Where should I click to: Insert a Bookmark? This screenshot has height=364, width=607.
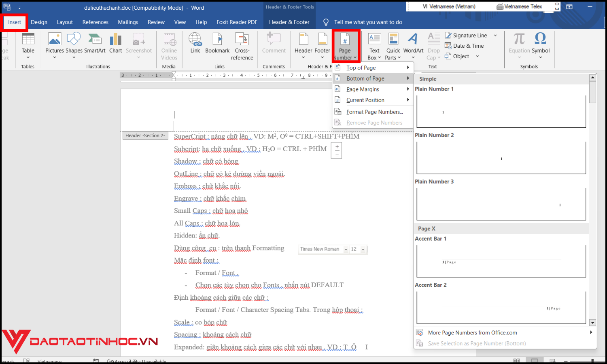coord(217,43)
